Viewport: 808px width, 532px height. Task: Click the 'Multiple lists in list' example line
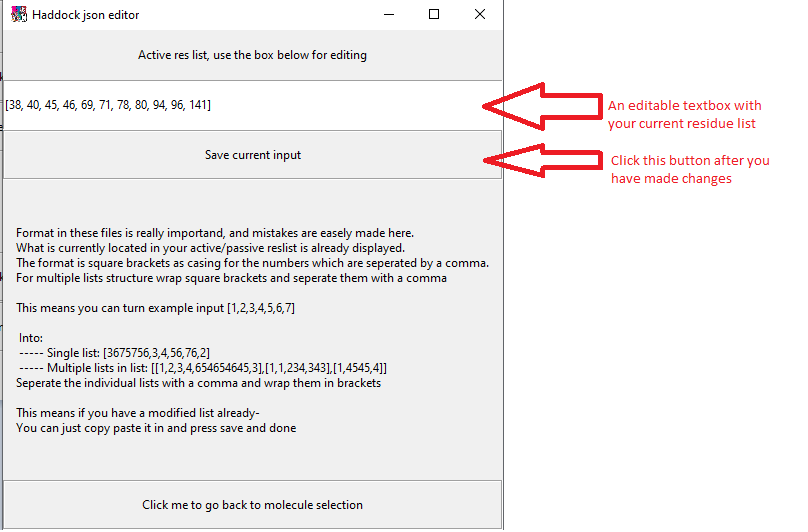(203, 368)
